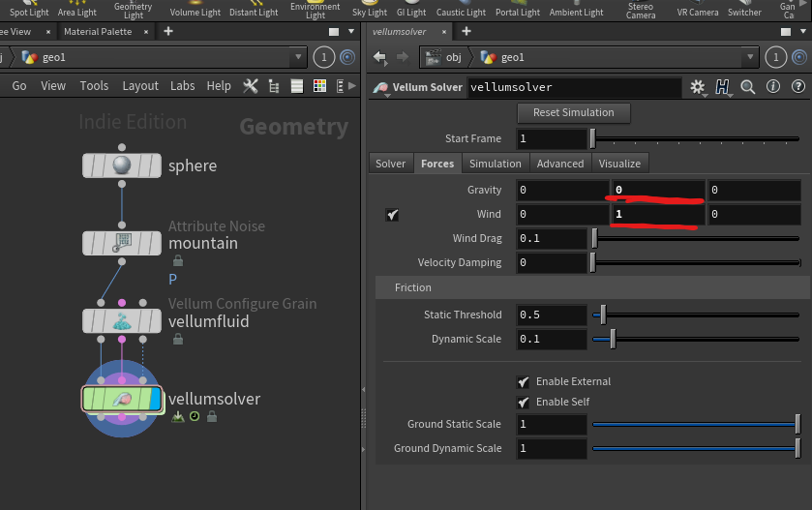Adjust the Static Threshold slider
The width and height of the screenshot is (812, 510).
(603, 315)
